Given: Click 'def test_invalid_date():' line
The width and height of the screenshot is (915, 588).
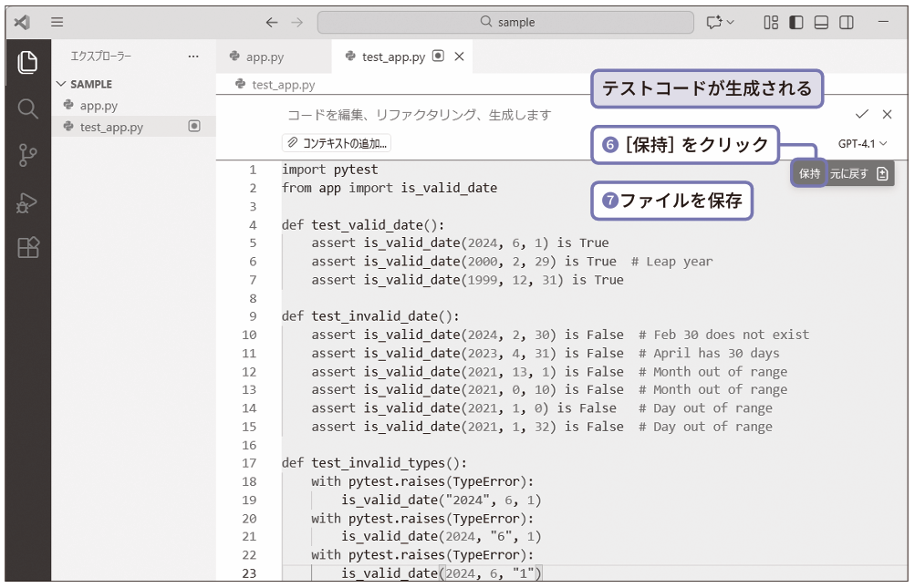Looking at the screenshot, I should coord(370,316).
